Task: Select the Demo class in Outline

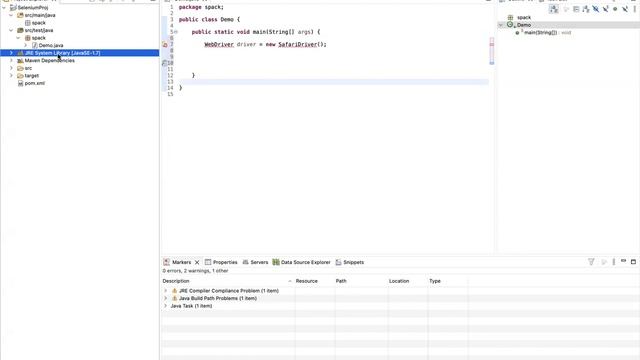Action: (524, 25)
